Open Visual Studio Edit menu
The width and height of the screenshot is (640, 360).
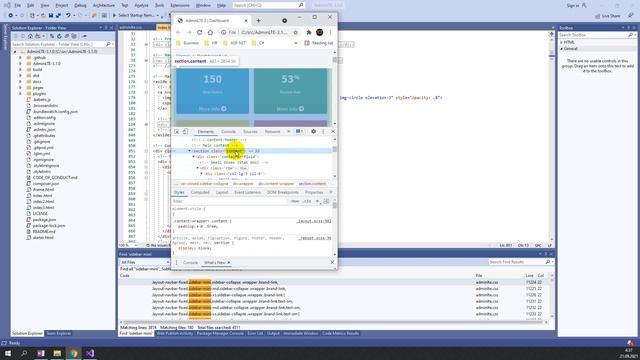pos(31,5)
